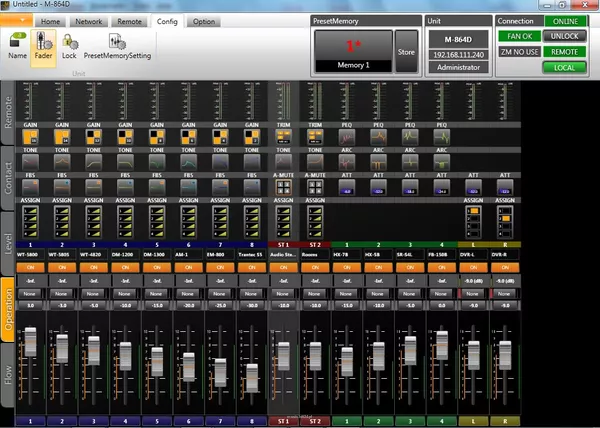600x428 pixels.
Task: Click the Store preset button
Action: 406,52
